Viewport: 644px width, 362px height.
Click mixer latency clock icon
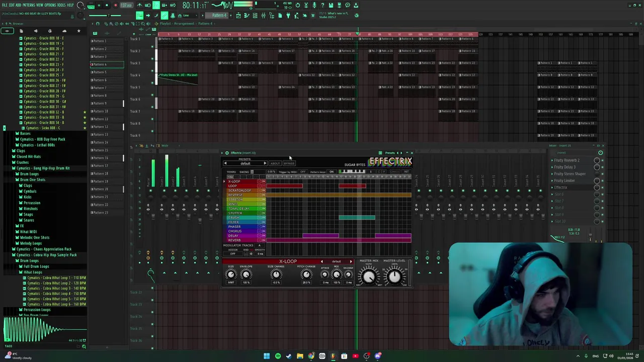pyautogui.click(x=600, y=153)
